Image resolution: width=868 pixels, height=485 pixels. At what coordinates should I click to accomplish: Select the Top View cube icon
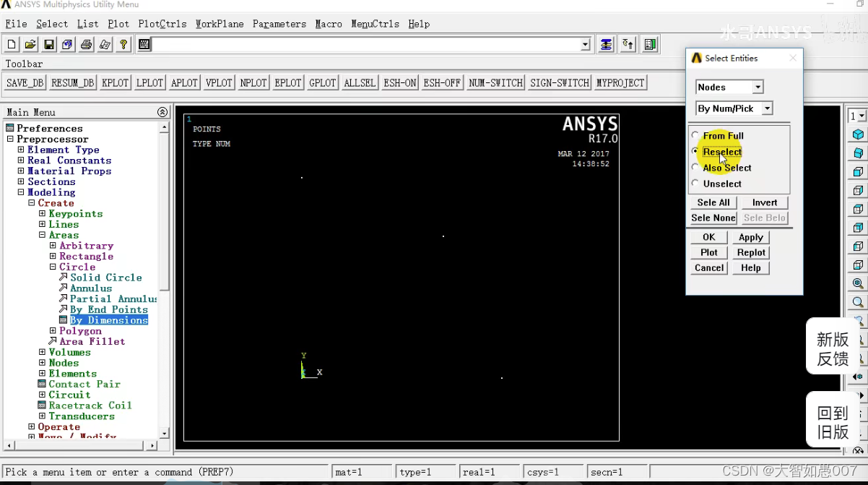pos(858,210)
